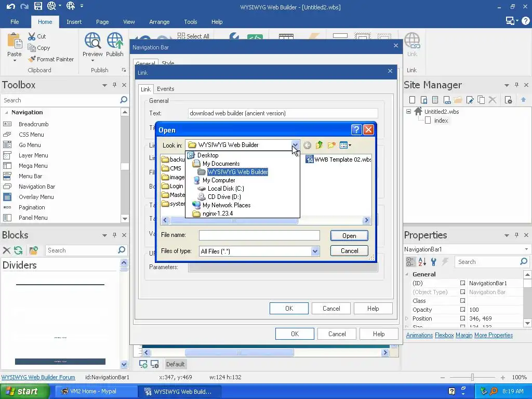Click the Save disk icon in title bar
This screenshot has width=532, height=399.
click(38, 6)
